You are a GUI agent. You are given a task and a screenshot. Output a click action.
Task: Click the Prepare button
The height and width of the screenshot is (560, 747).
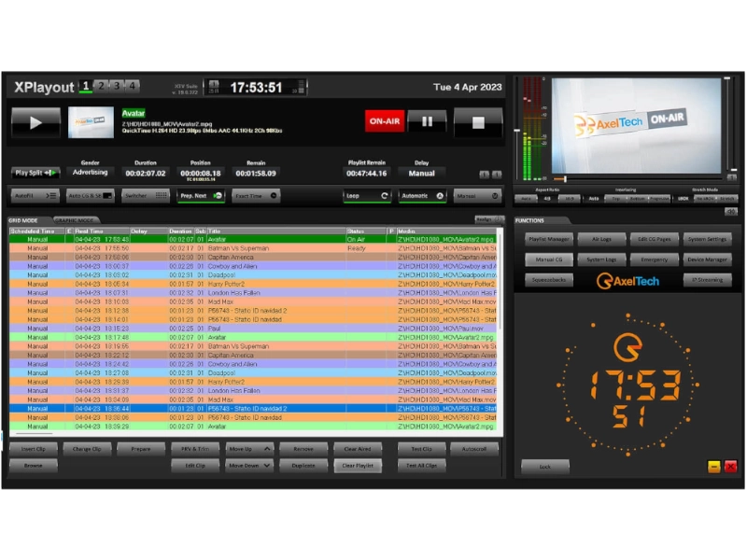(141, 449)
